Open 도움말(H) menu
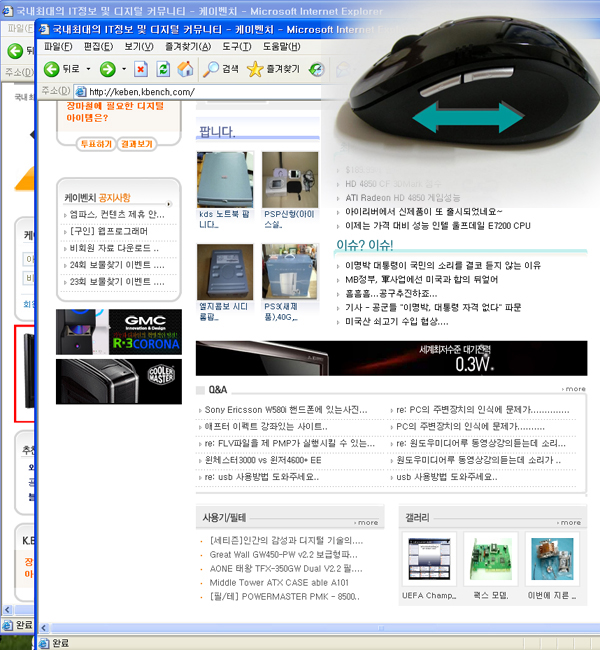The image size is (600, 650). click(x=282, y=47)
